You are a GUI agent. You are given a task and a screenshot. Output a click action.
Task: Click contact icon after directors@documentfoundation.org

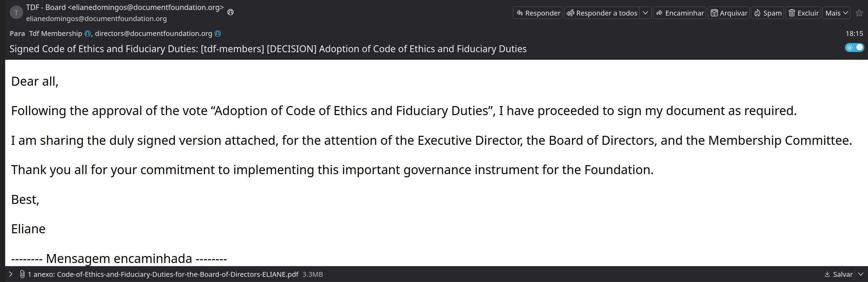218,34
